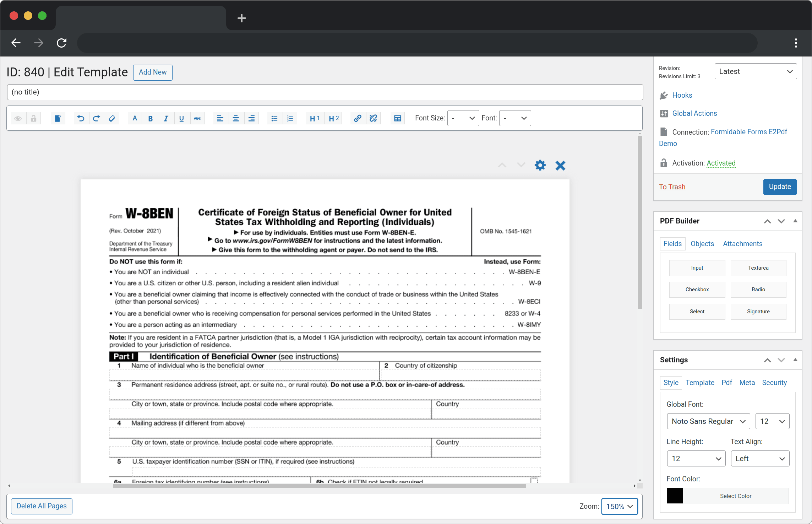Image resolution: width=812 pixels, height=524 pixels.
Task: Toggle the preview eye icon
Action: [x=18, y=118]
